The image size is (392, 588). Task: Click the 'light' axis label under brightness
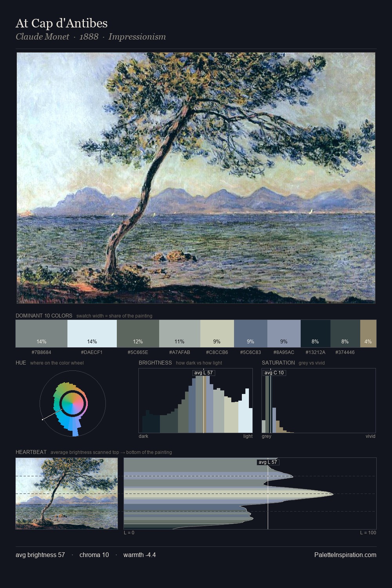(x=248, y=436)
